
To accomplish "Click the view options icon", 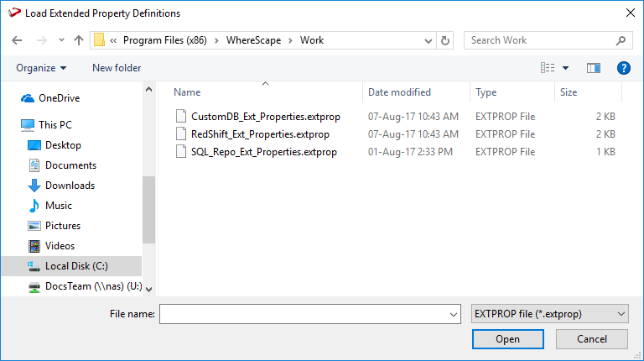I will [548, 68].
